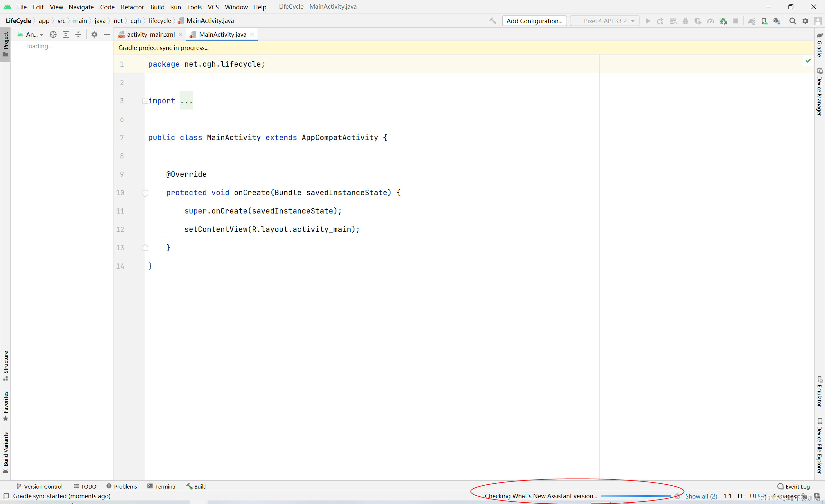This screenshot has height=504, width=825.
Task: Open the Version Control tool window
Action: (40, 486)
